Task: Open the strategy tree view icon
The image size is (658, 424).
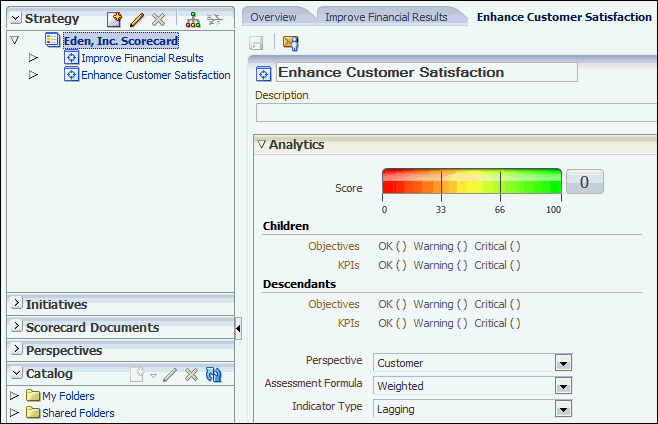Action: click(193, 19)
